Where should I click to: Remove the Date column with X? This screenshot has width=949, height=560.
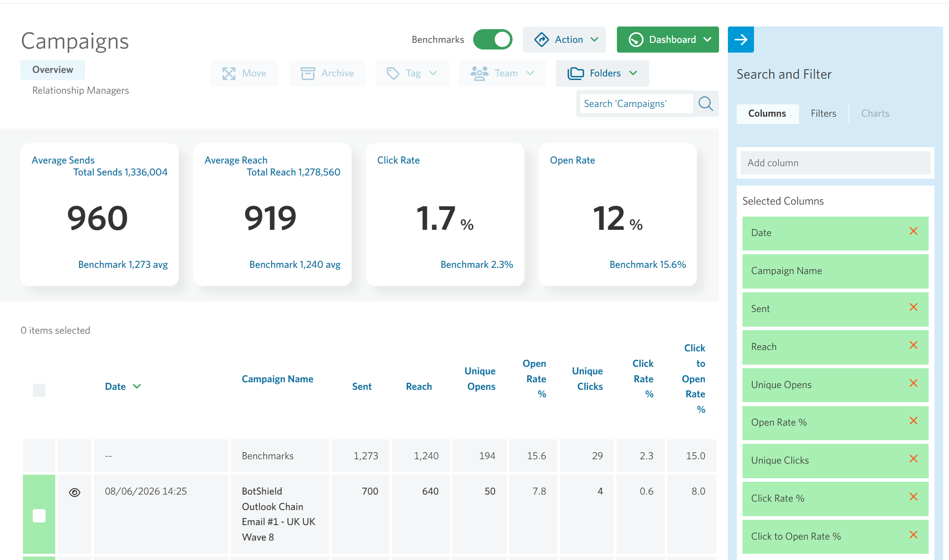click(x=914, y=231)
